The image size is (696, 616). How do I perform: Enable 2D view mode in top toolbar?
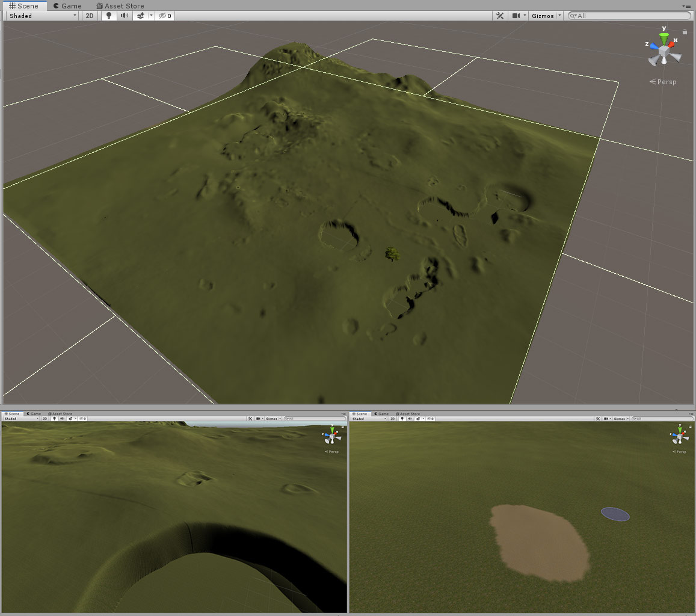(90, 16)
